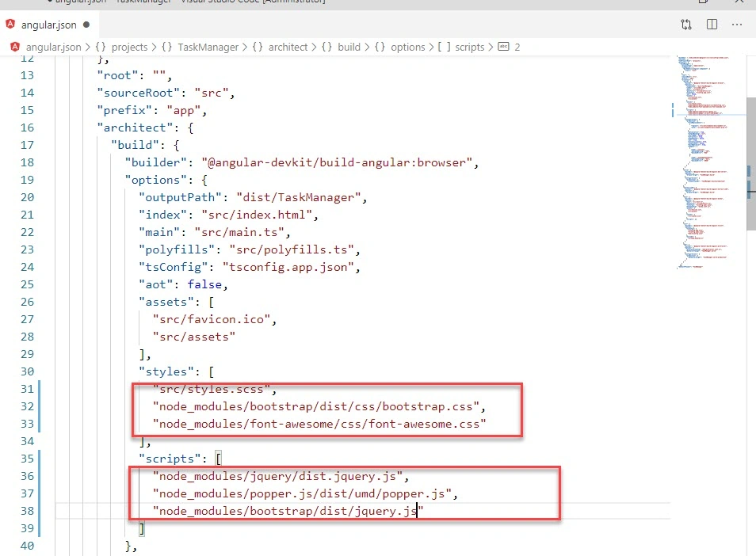Click the "src/index.html" value
The image size is (756, 556).
(x=257, y=215)
